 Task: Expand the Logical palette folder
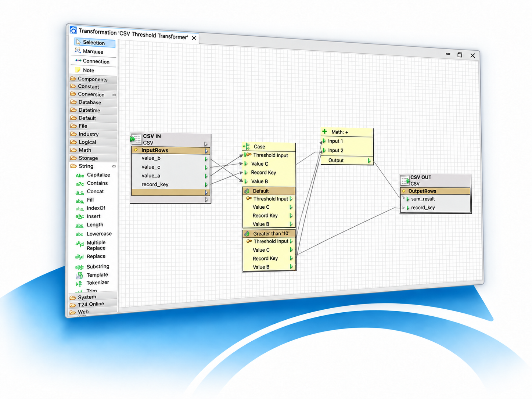click(x=93, y=142)
